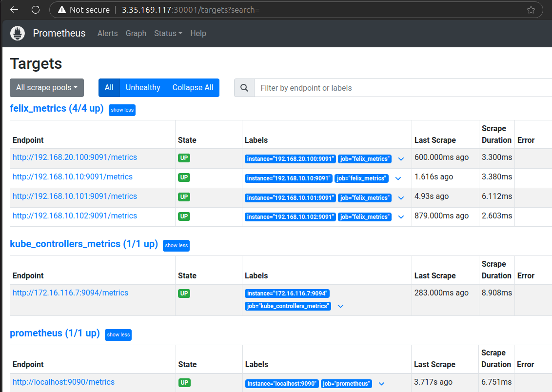Click the Targets page heading
Viewport: 552px width, 392px height.
coord(36,64)
